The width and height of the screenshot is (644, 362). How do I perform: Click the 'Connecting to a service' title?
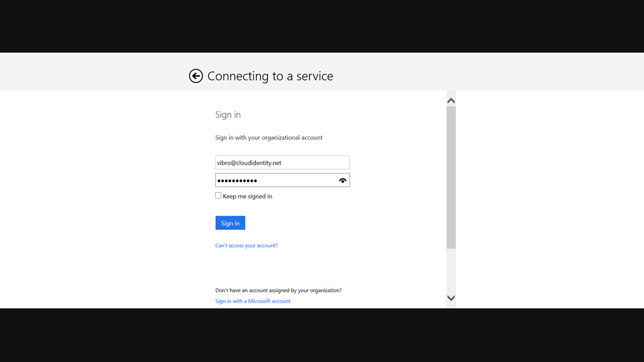pyautogui.click(x=270, y=76)
